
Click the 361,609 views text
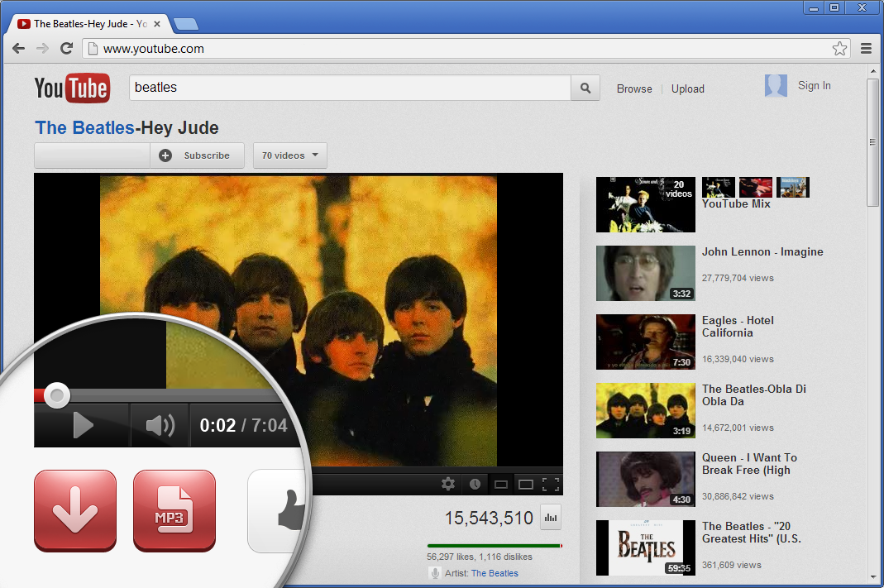(731, 565)
